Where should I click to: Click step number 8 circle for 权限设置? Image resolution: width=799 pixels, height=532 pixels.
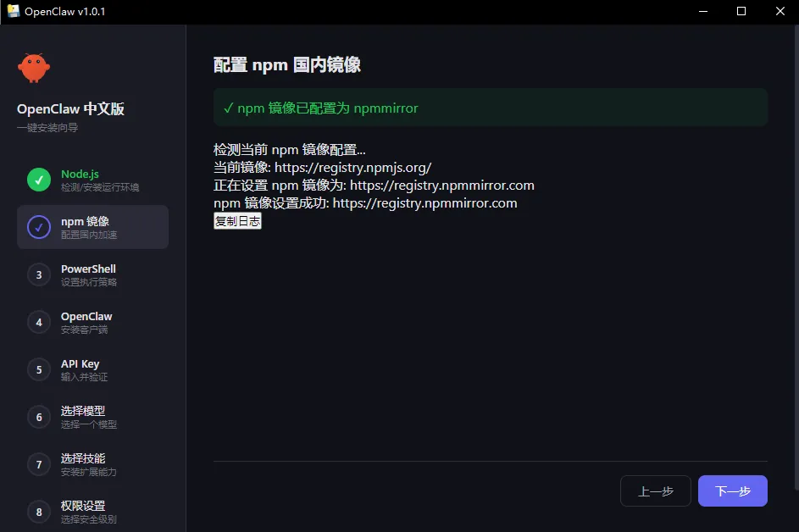(x=39, y=512)
